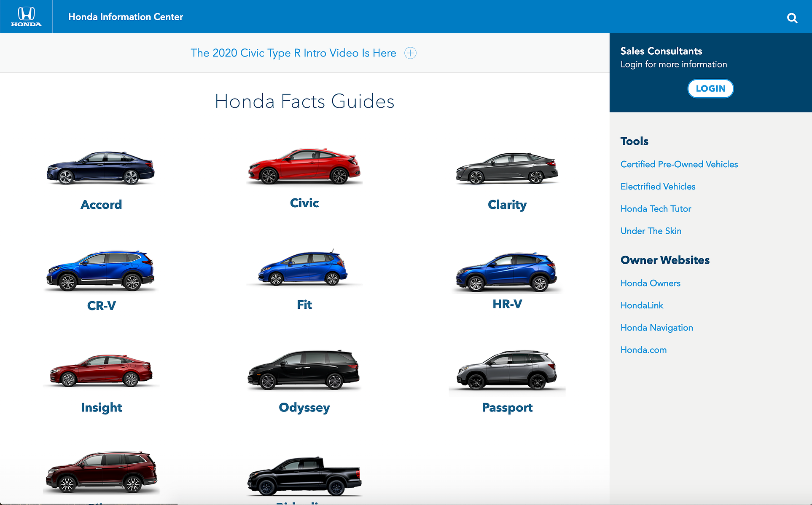812x505 pixels.
Task: Log in with the LOGIN button
Action: point(710,88)
